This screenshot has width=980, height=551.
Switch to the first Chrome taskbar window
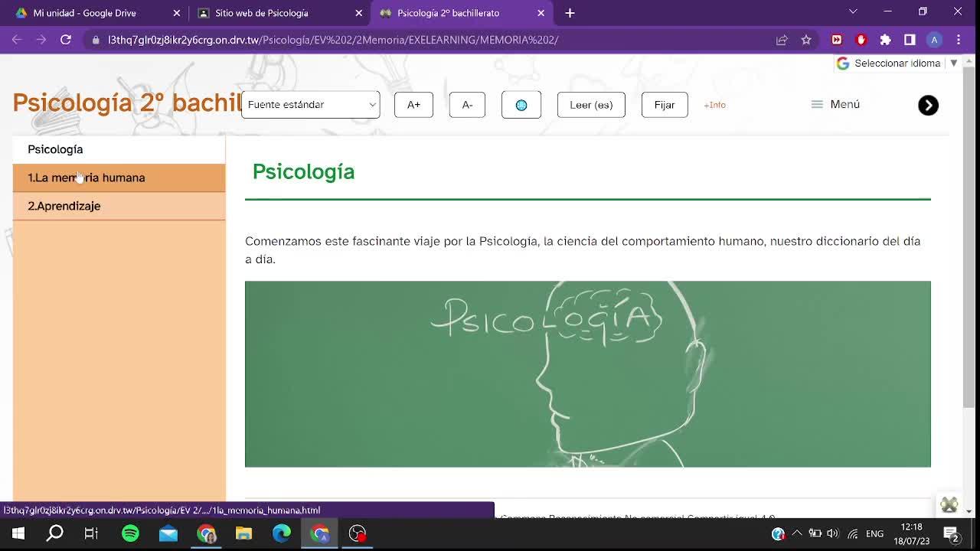[206, 533]
